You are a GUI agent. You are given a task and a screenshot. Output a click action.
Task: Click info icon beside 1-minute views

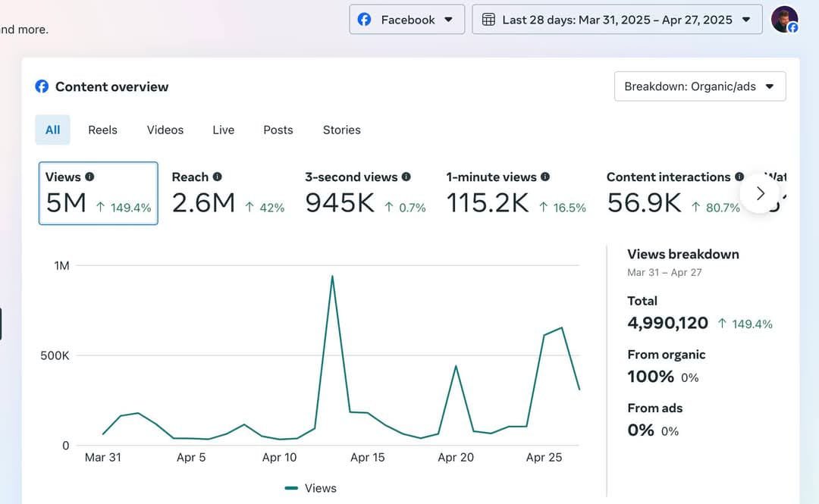(x=545, y=177)
